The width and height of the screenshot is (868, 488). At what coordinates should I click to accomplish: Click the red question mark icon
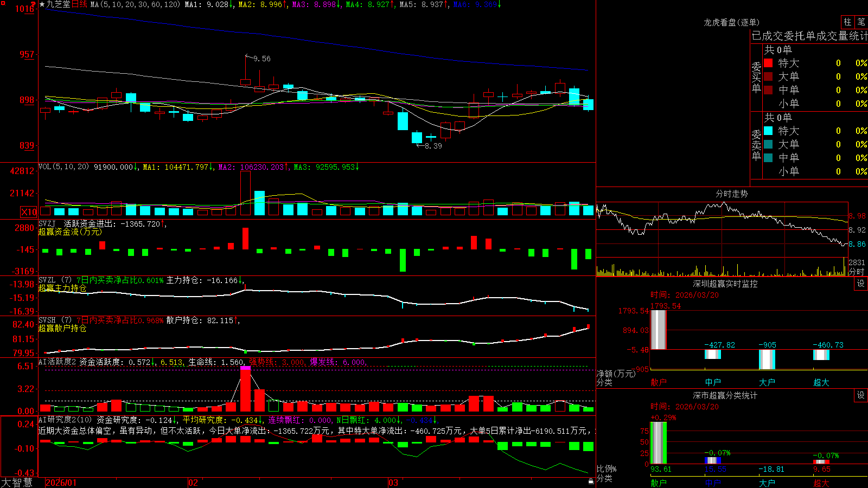pos(33,4)
